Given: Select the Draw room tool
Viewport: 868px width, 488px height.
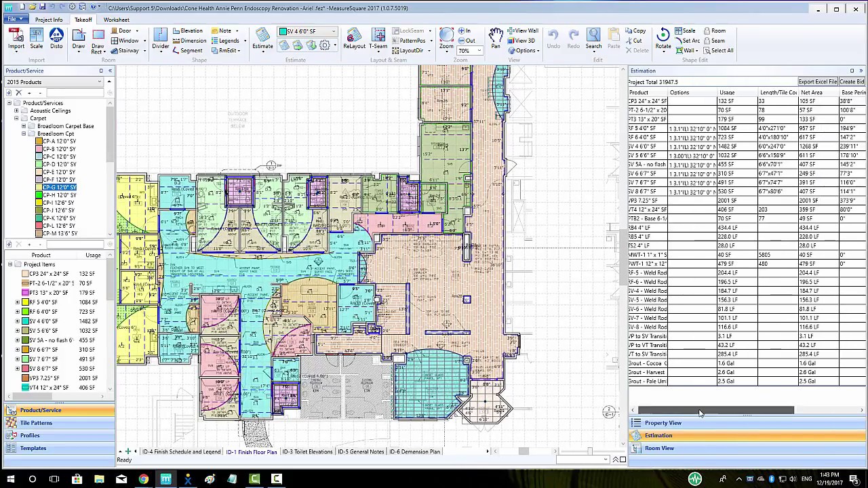Looking at the screenshot, I should coord(79,39).
